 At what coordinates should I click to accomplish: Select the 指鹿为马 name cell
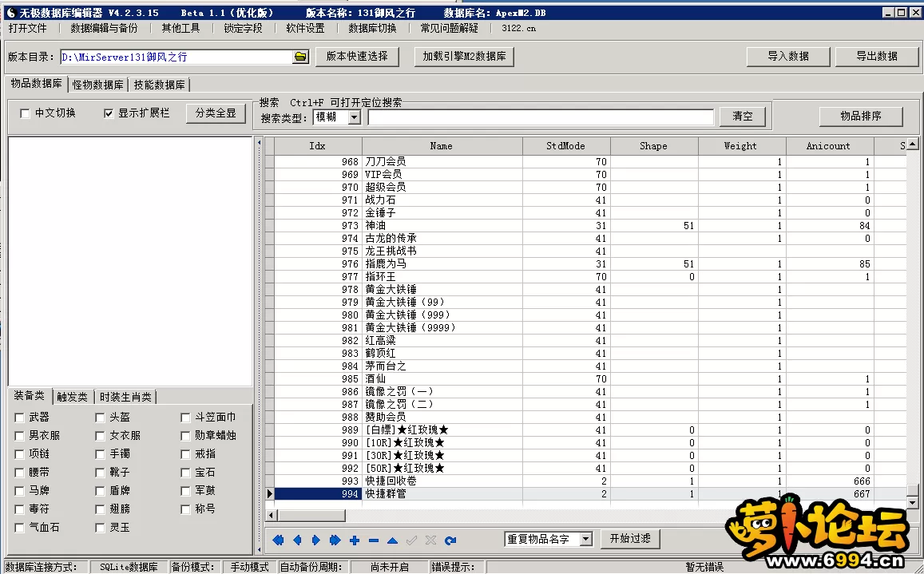442,264
